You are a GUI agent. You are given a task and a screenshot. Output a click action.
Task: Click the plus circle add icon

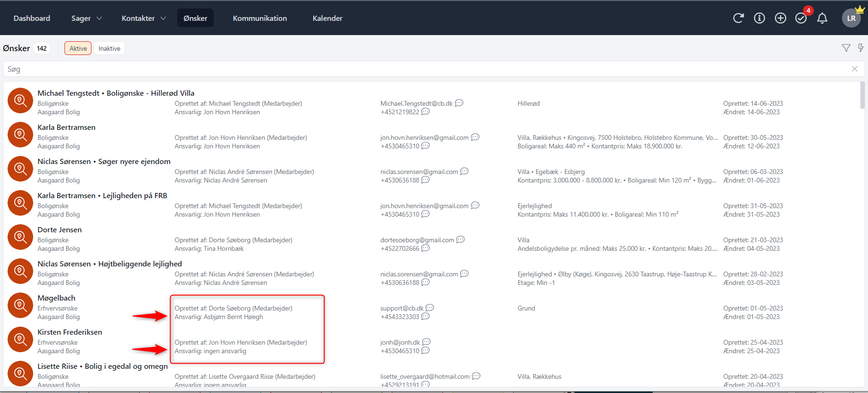tap(780, 18)
